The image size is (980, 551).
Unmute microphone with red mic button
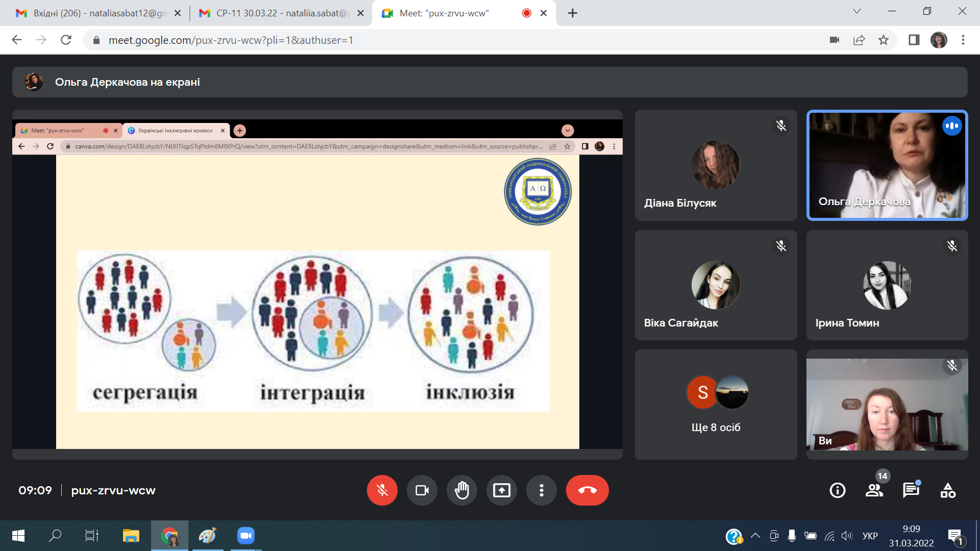[382, 490]
